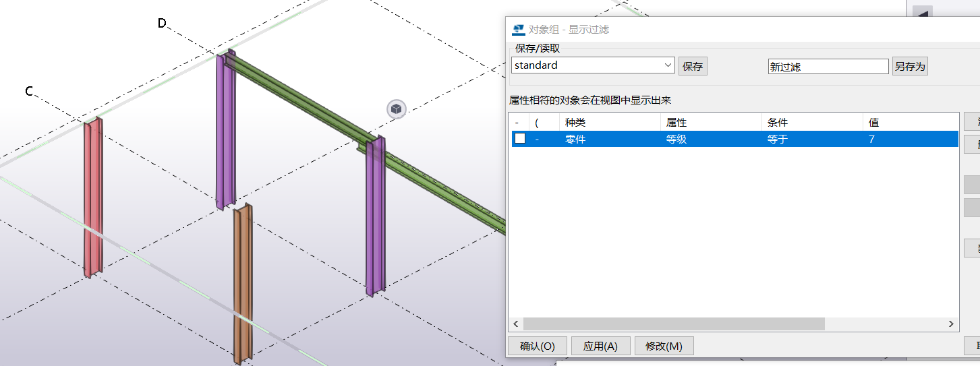The image size is (980, 366).
Task: Click 确认(O) button
Action: point(537,346)
